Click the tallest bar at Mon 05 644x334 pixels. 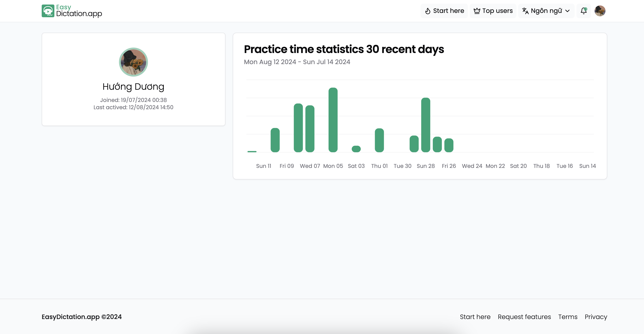pos(333,120)
